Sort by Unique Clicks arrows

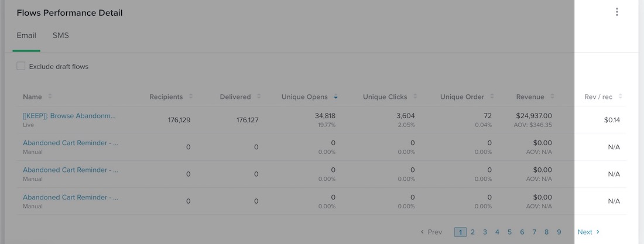(415, 97)
